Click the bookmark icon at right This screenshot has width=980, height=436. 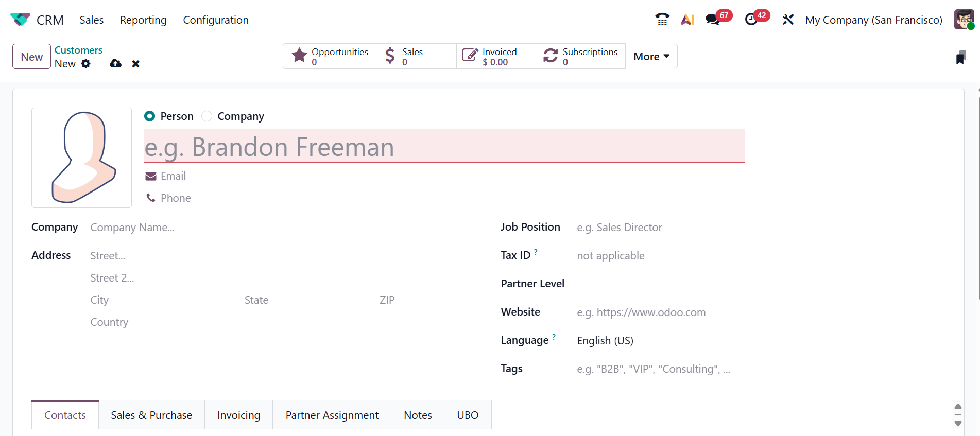coord(960,58)
